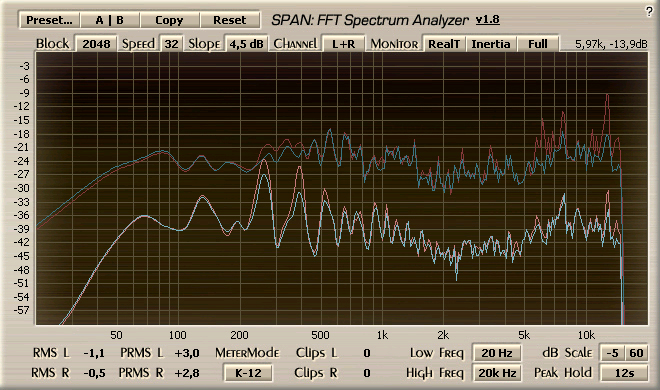Screen dimensions: 660x390
Task: Change the Peak Hold 12s value
Action: tap(624, 373)
